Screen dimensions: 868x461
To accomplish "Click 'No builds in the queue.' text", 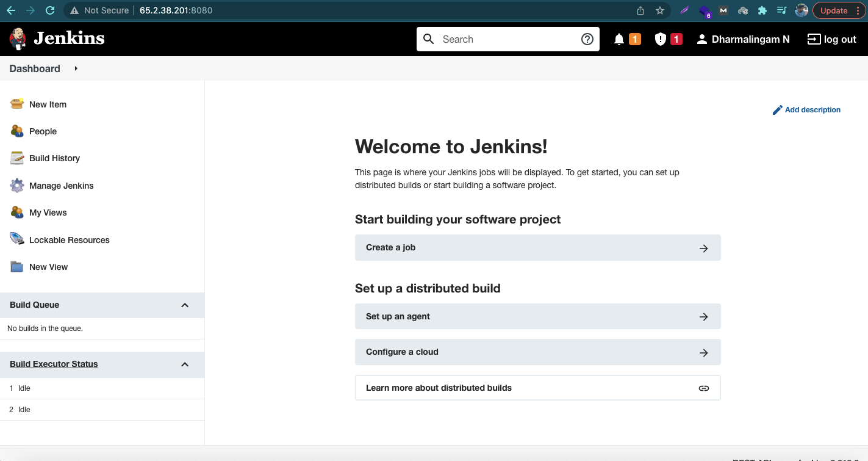I will pyautogui.click(x=45, y=329).
